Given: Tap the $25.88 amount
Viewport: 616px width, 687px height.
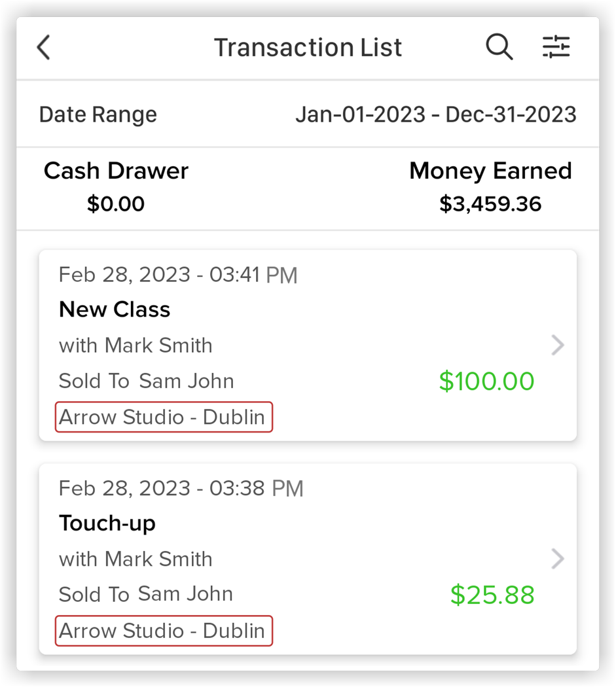Looking at the screenshot, I should tap(492, 595).
